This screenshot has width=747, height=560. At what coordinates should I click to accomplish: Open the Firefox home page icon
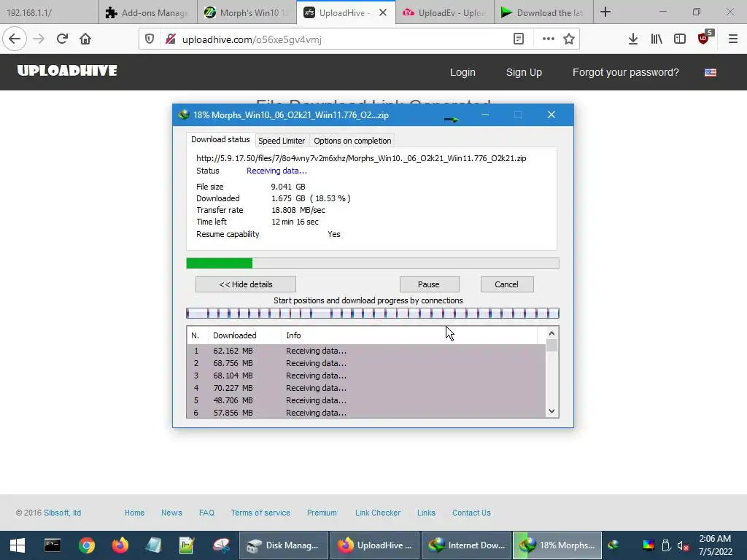coord(85,39)
